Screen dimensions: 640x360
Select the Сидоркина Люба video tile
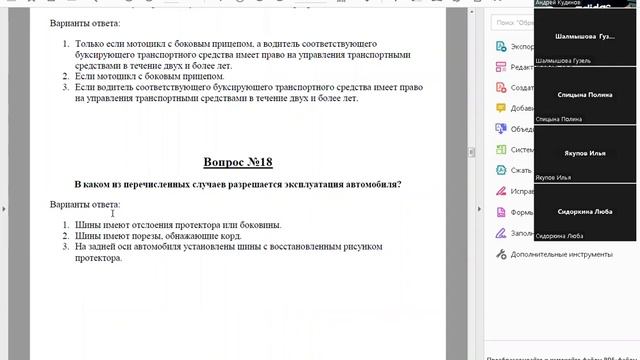584,212
